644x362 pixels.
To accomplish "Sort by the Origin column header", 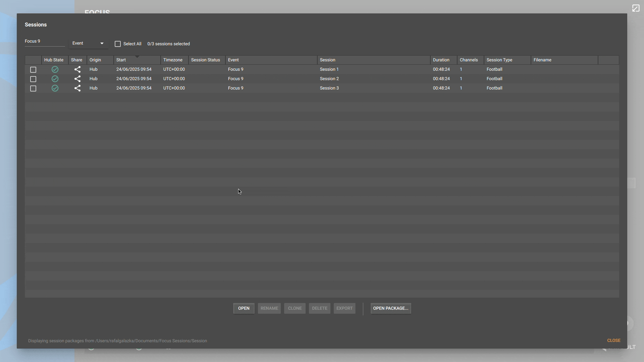I will coord(100,60).
